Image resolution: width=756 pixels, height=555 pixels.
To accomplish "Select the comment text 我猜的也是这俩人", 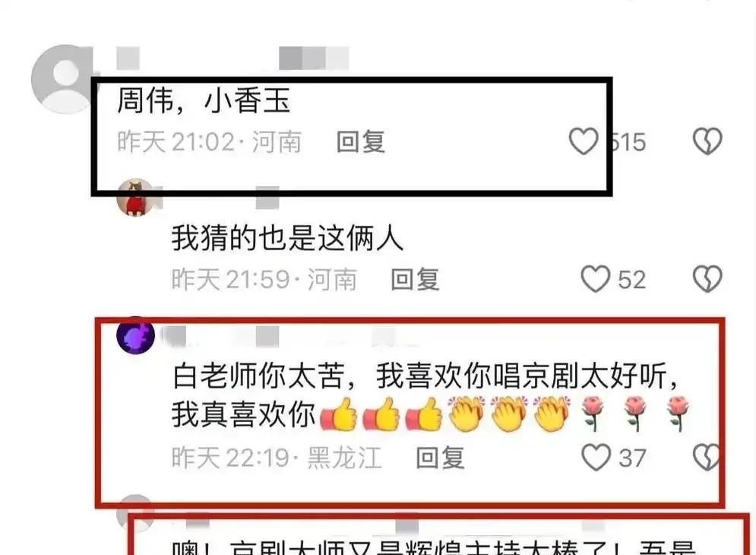I will [287, 239].
